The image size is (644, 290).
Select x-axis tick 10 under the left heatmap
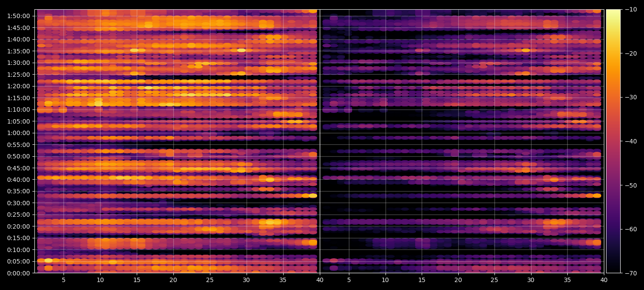(x=100, y=280)
